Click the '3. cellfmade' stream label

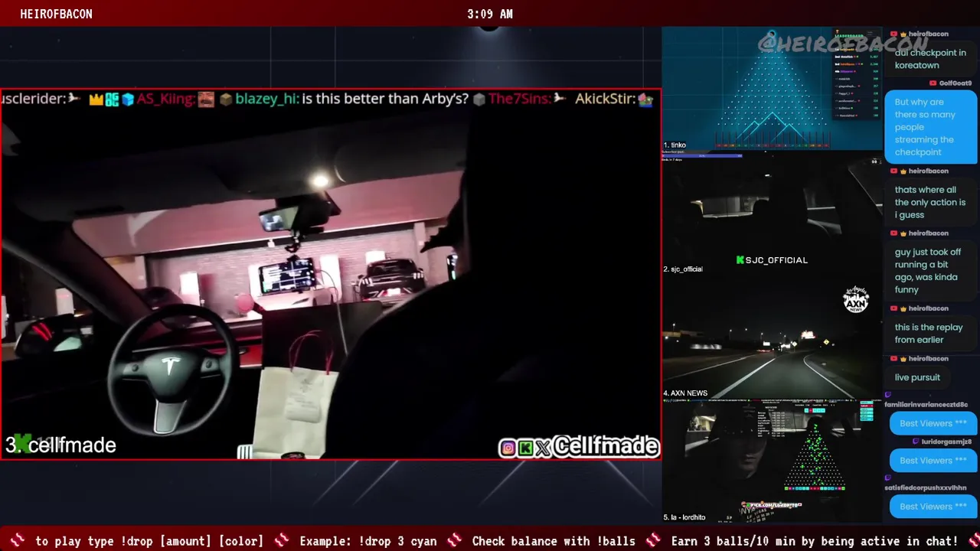point(60,445)
